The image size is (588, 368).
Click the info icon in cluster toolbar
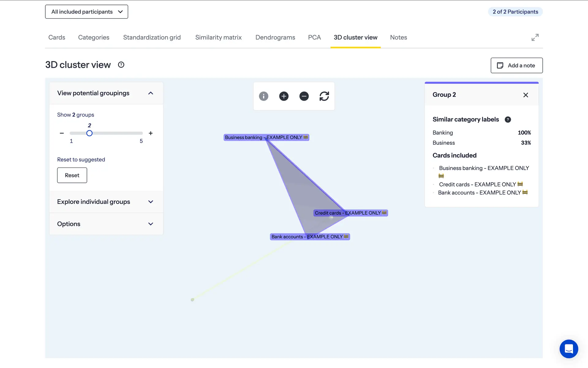pos(263,96)
